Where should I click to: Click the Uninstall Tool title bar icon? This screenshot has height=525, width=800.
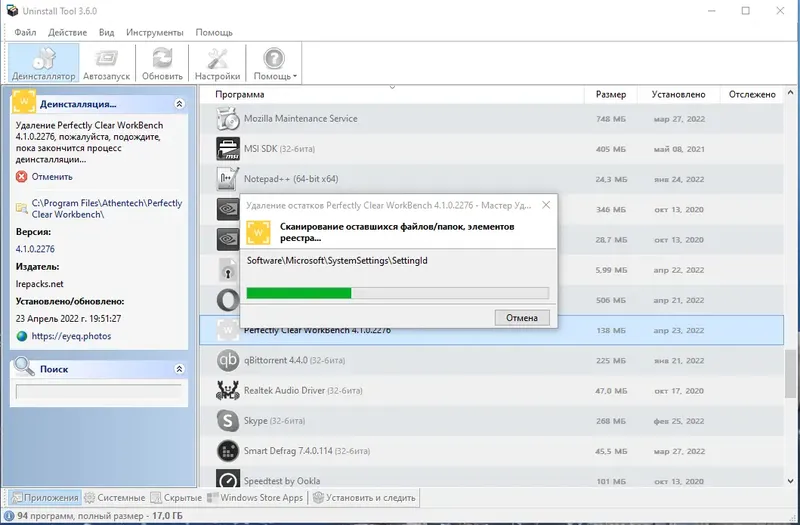tap(12, 11)
